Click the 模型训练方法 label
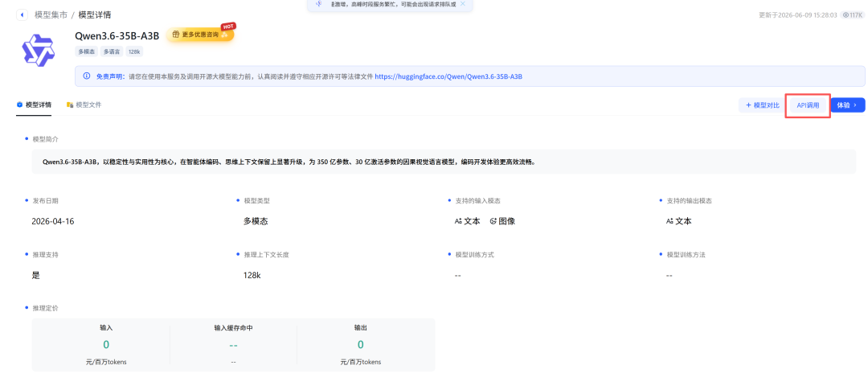Viewport: 868px width, 390px height. [686, 255]
